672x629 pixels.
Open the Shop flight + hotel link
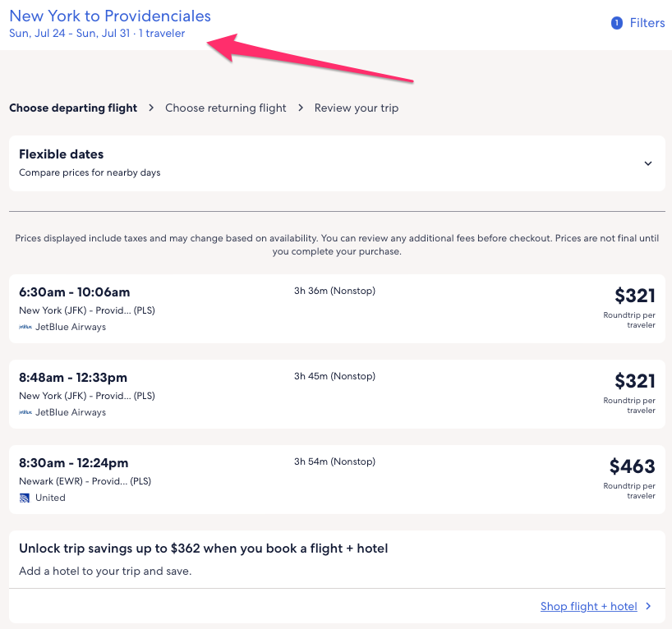pos(588,607)
